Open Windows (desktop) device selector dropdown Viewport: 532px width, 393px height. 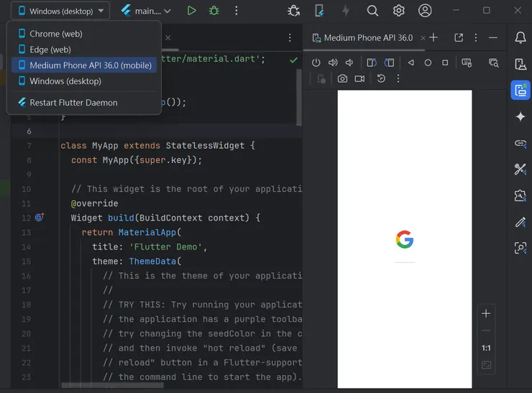[x=60, y=11]
